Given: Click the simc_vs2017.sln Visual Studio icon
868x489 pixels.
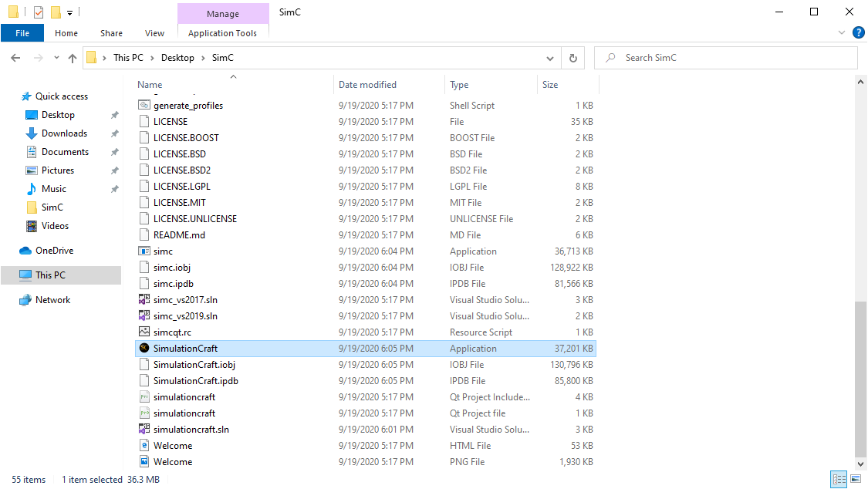Looking at the screenshot, I should (x=144, y=300).
